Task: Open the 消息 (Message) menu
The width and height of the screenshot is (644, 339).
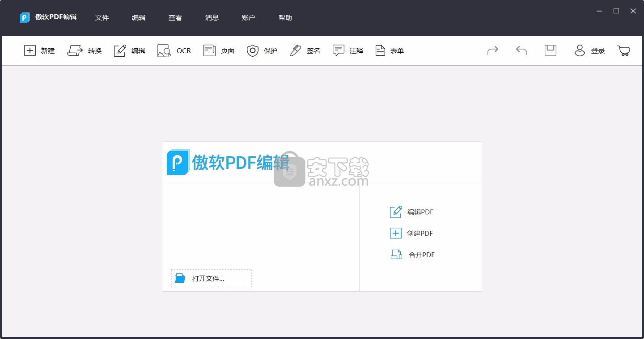Action: [212, 17]
